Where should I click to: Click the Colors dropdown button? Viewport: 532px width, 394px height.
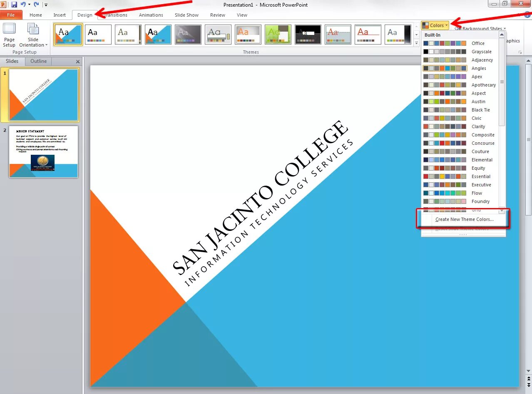[435, 25]
